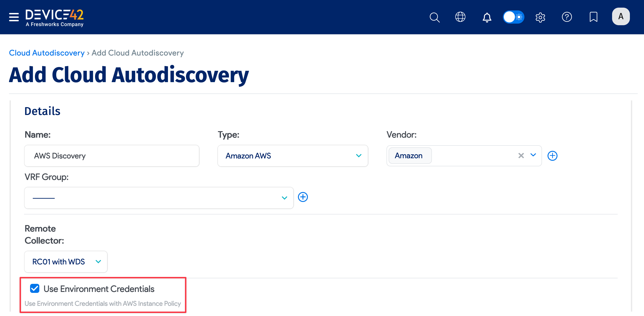Expand the Type dropdown showing Amazon AWS
Viewport: 644px width, 316px height.
pos(292,156)
